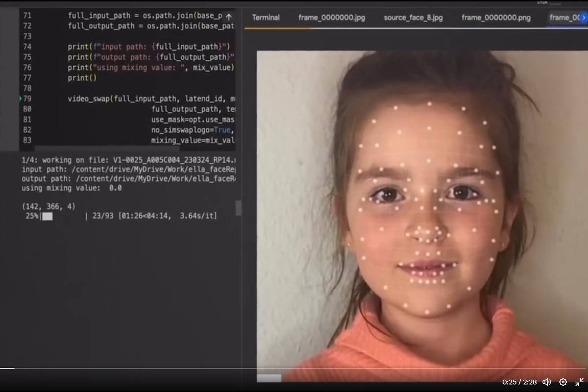The image size is (588, 392).
Task: Switch to the Terminal tab
Action: tap(266, 18)
